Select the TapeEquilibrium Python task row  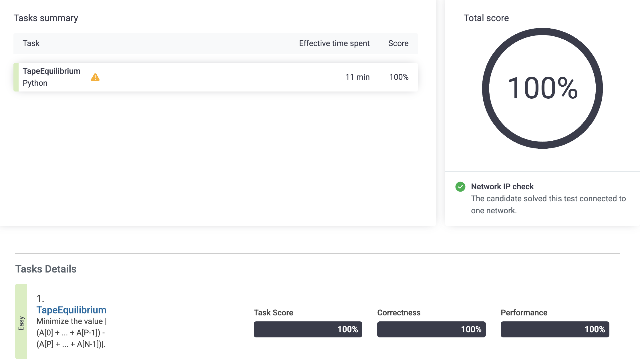coord(200,77)
